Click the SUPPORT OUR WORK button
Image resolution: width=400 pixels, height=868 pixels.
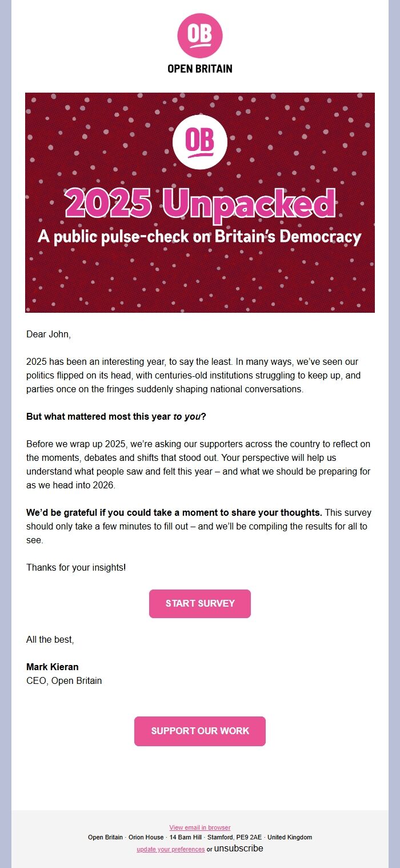click(199, 731)
